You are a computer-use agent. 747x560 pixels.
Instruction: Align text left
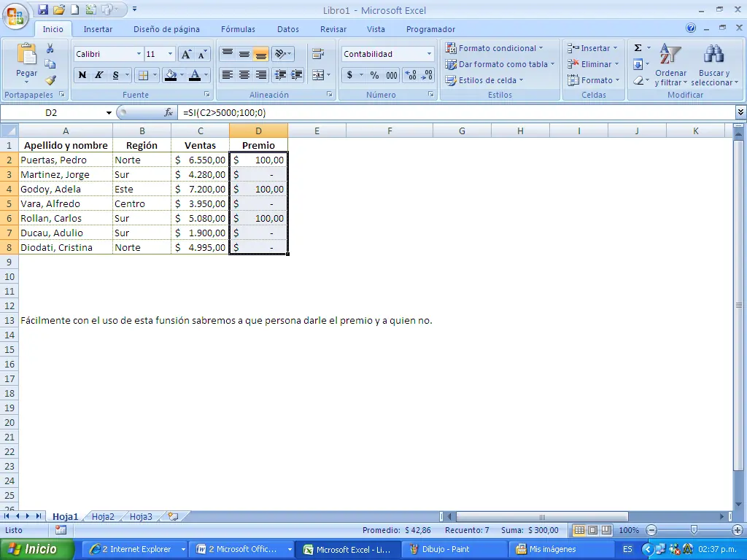(228, 75)
